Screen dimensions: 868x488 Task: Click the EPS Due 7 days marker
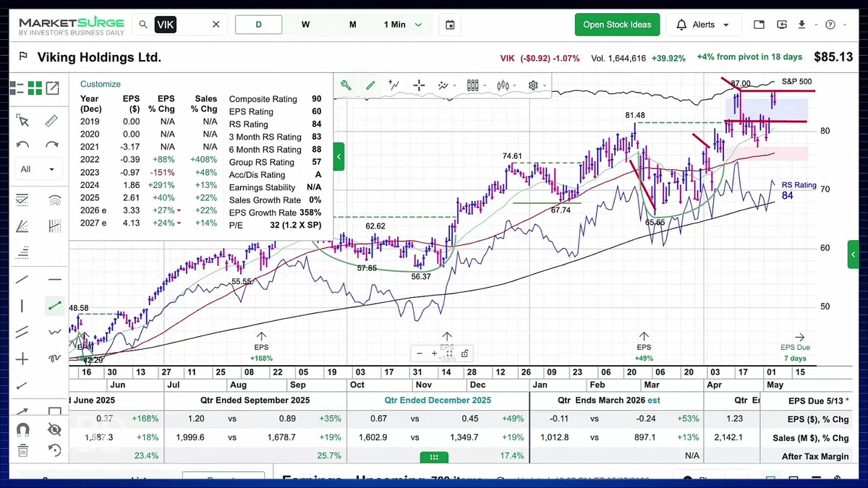[x=795, y=347]
